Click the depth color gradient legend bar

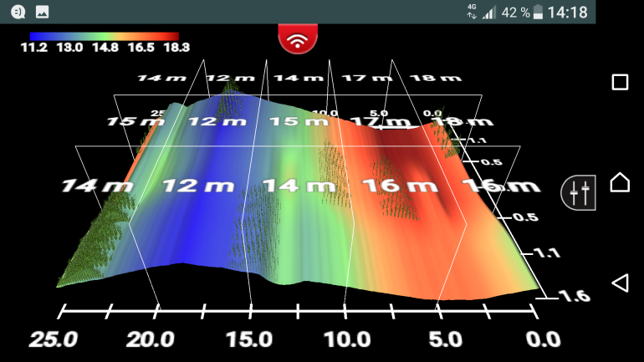[104, 36]
